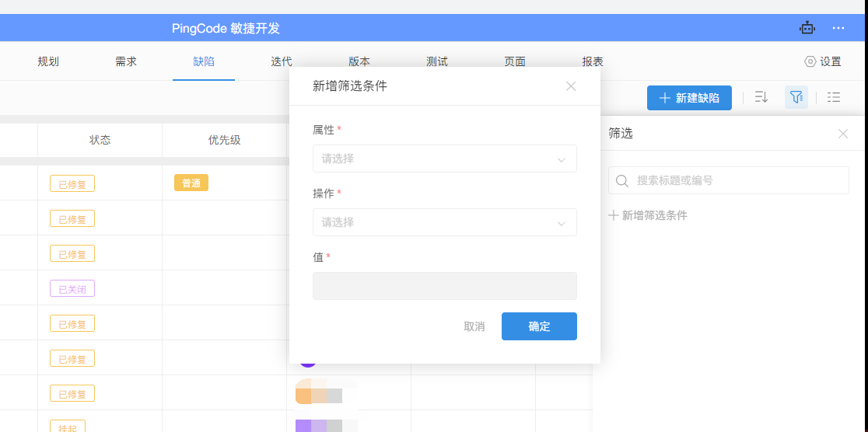
Task: Switch to the 需求 tab
Action: tap(126, 61)
